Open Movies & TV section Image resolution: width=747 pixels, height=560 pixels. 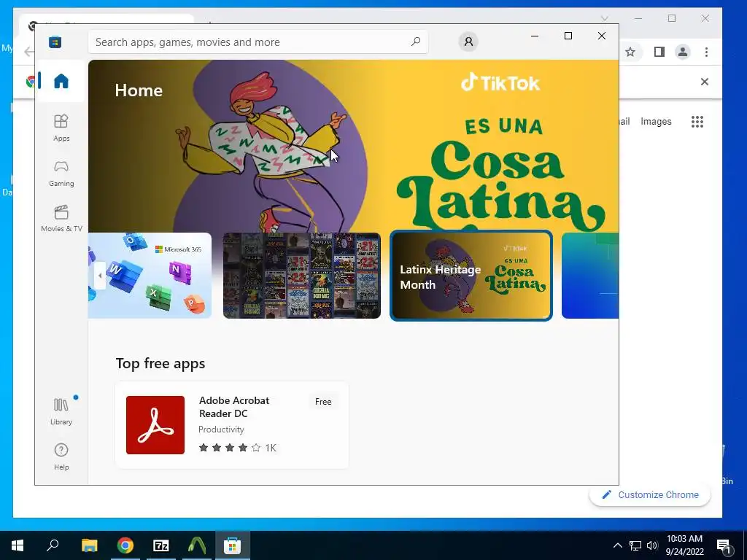pos(61,219)
